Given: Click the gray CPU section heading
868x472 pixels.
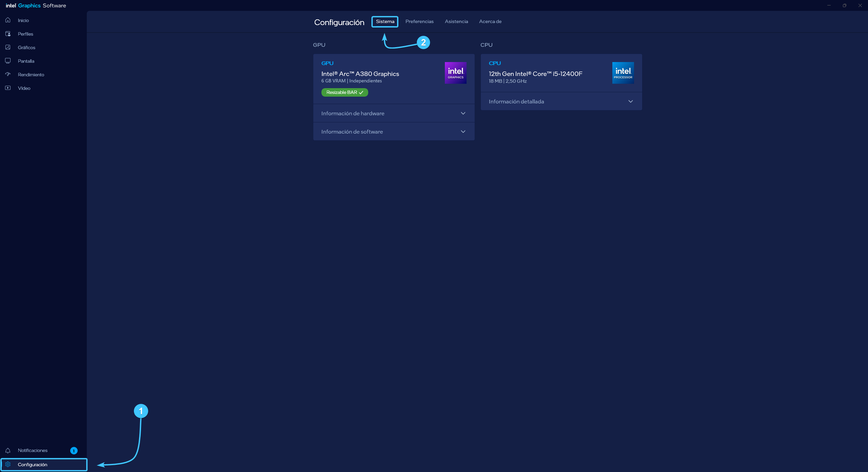Looking at the screenshot, I should point(486,45).
